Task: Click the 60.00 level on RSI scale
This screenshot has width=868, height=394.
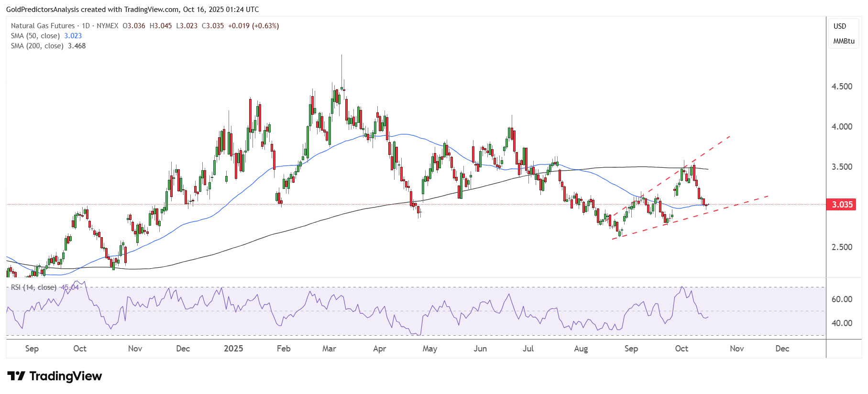Action: (842, 299)
